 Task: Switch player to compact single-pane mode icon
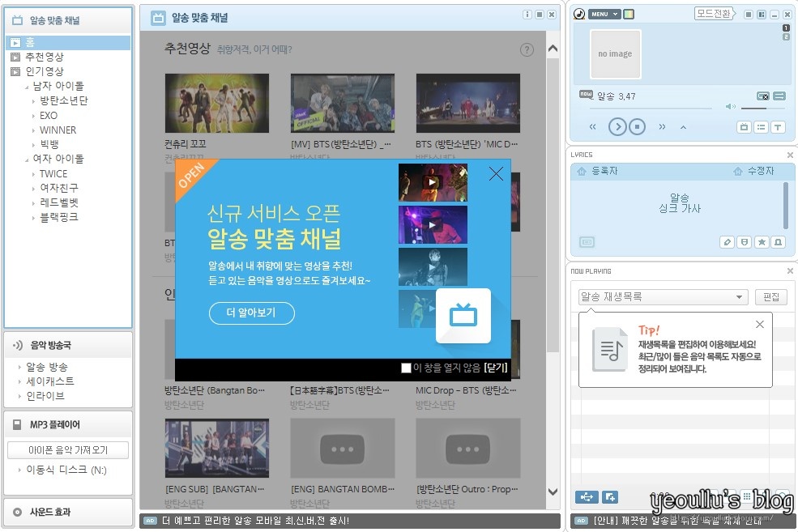(749, 15)
